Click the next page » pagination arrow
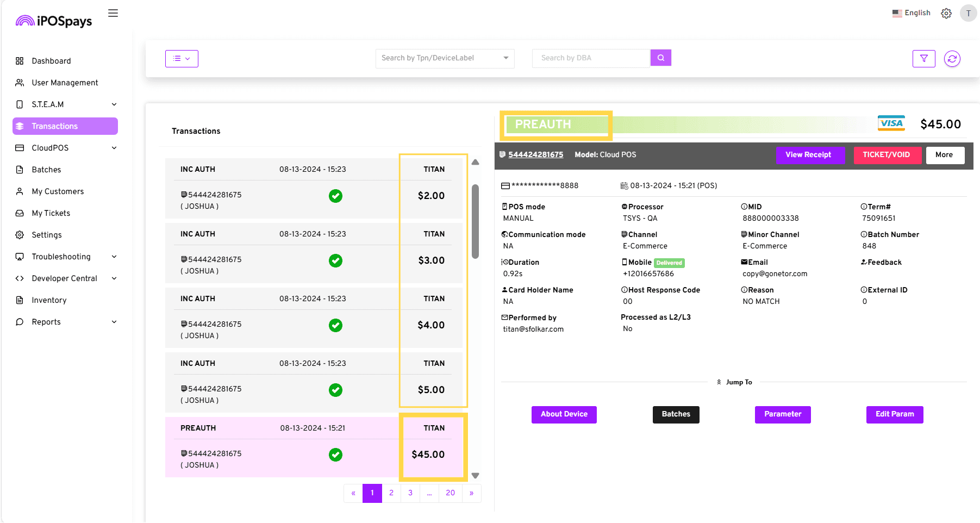This screenshot has height=523, width=980. [472, 493]
